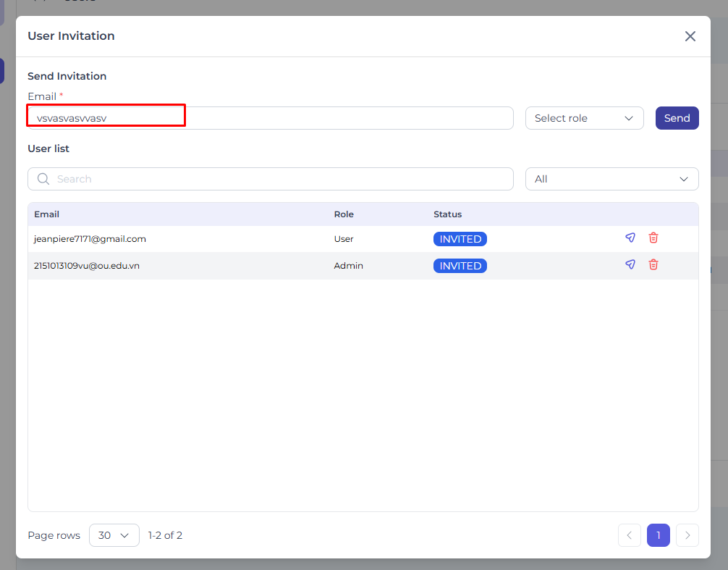Click the 1-2 of 2 count text
Viewport: 728px width, 570px height.
point(165,535)
